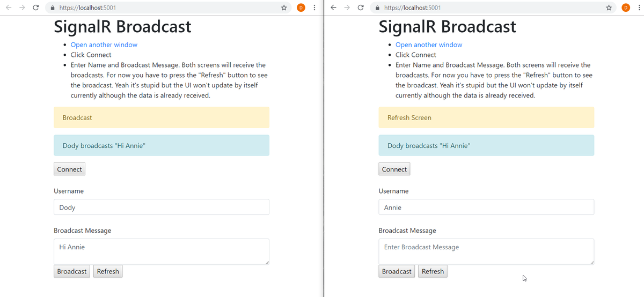The width and height of the screenshot is (644, 297).
Task: Click the SignalR Broadcast heading in the right window
Action: [447, 26]
